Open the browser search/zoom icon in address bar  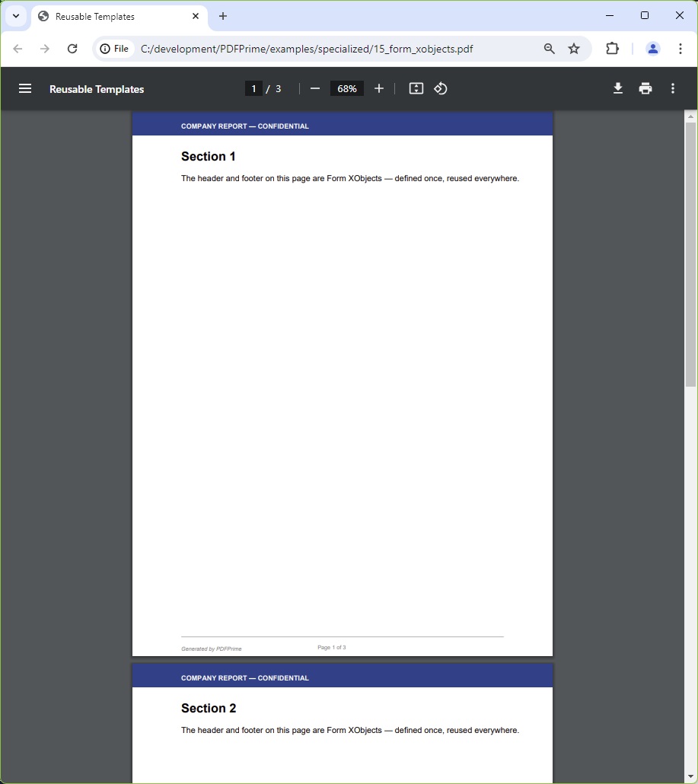(x=549, y=48)
